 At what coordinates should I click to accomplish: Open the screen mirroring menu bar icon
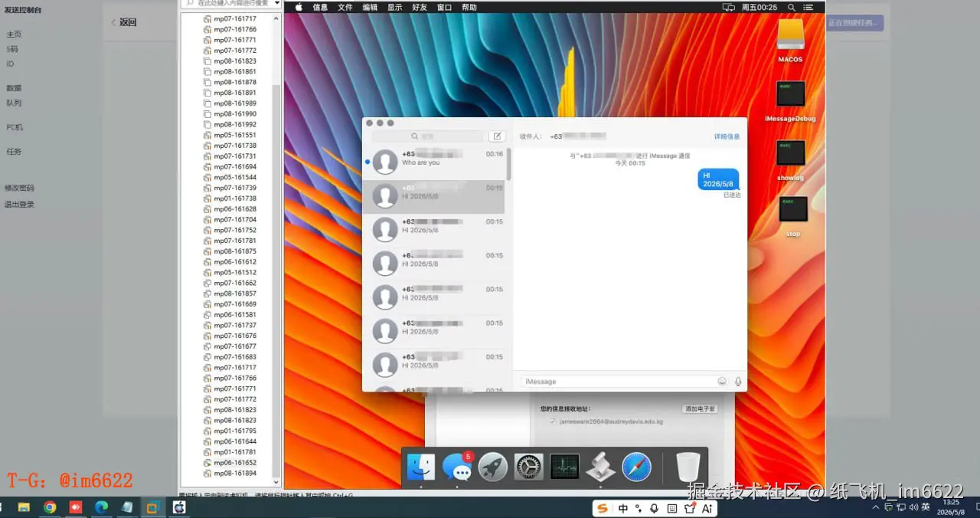(728, 7)
